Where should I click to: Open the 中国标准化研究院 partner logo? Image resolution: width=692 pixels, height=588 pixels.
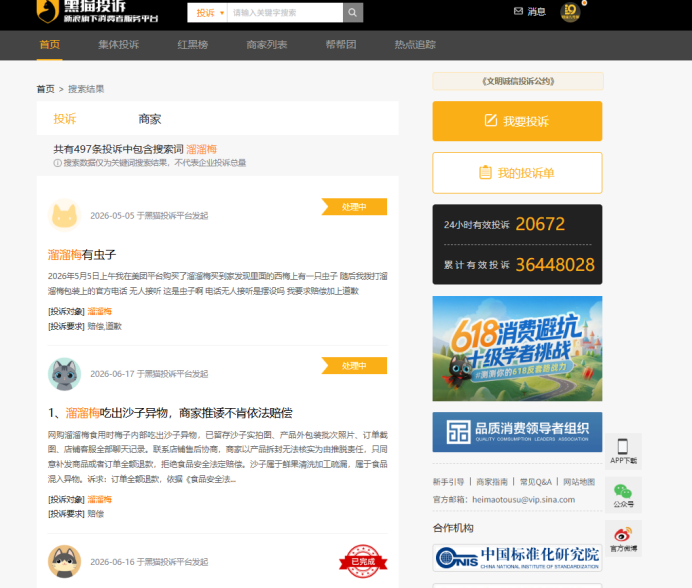pos(517,558)
